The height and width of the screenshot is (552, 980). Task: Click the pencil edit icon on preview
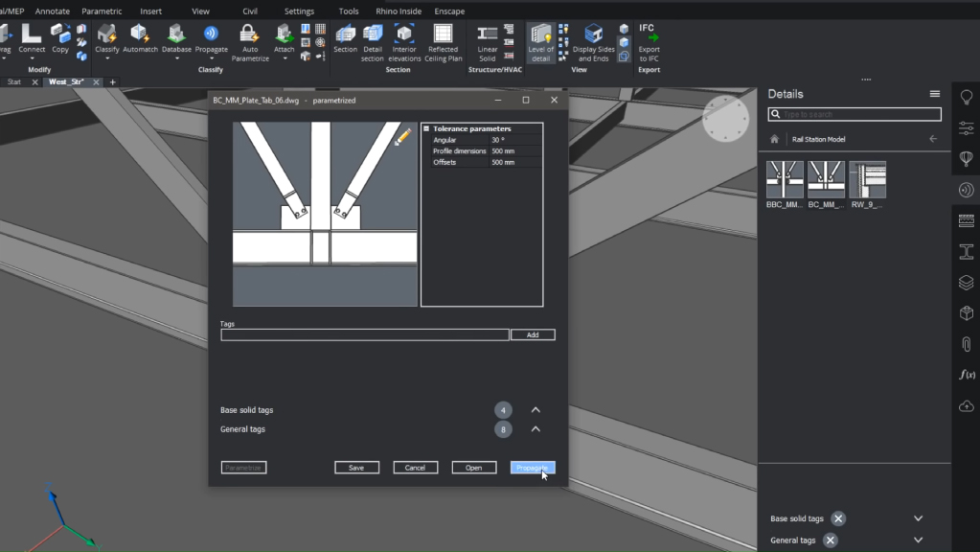403,137
